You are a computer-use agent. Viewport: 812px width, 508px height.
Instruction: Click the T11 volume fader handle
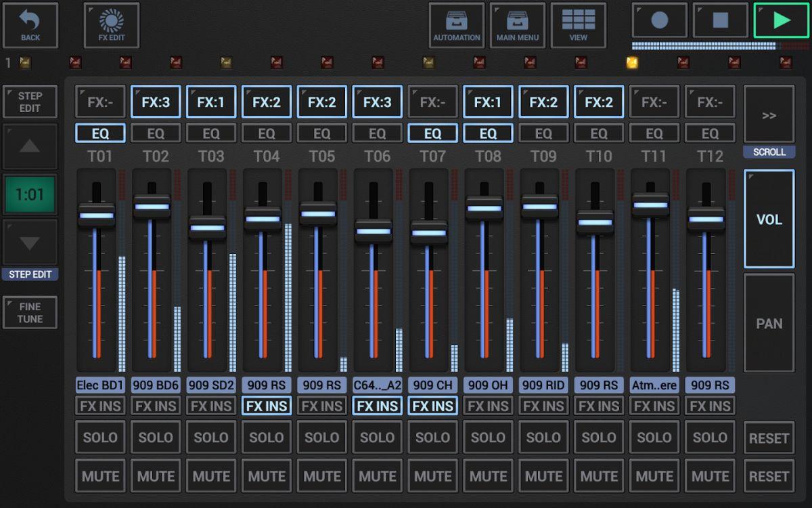pos(652,205)
